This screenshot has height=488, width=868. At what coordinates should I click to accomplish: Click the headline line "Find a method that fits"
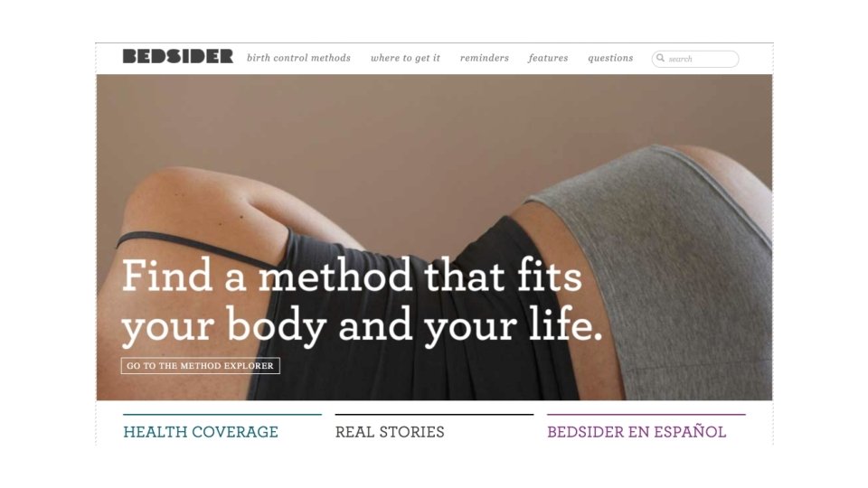pyautogui.click(x=352, y=276)
